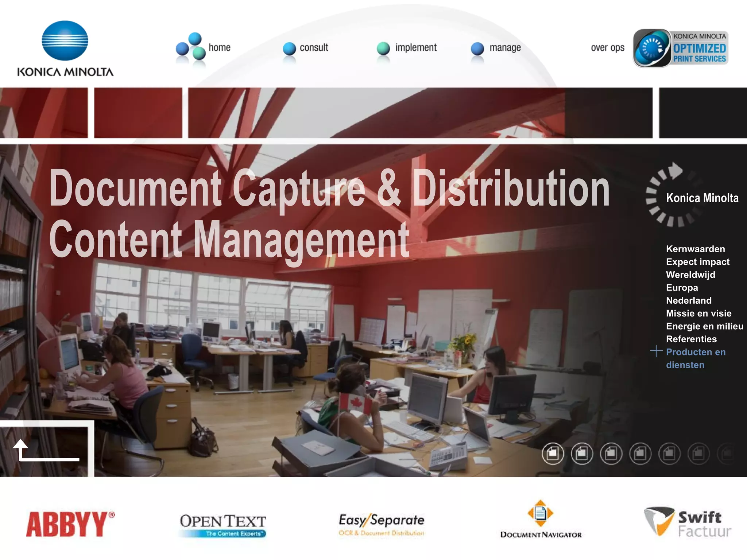Screen dimensions: 747x560
Task: Open the Energie en milieu link
Action: tap(704, 326)
